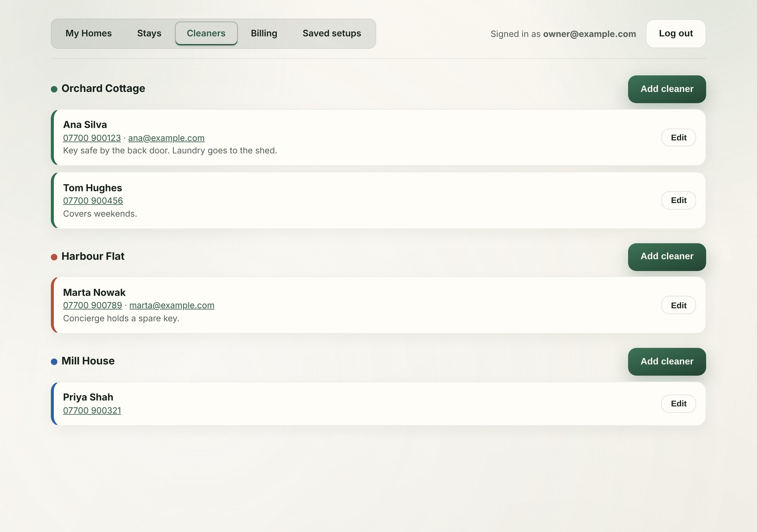
Task: Edit Priya Shah's cleaner entry
Action: click(678, 404)
